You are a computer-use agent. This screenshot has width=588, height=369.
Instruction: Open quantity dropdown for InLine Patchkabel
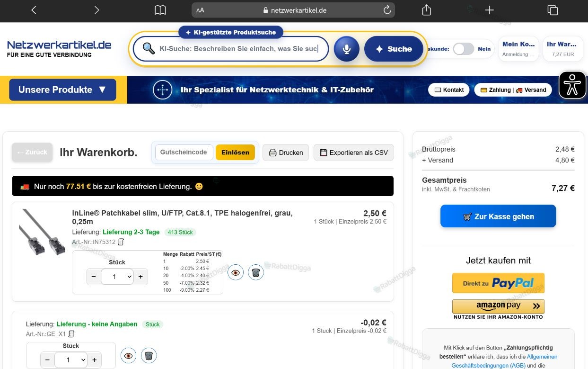click(117, 277)
